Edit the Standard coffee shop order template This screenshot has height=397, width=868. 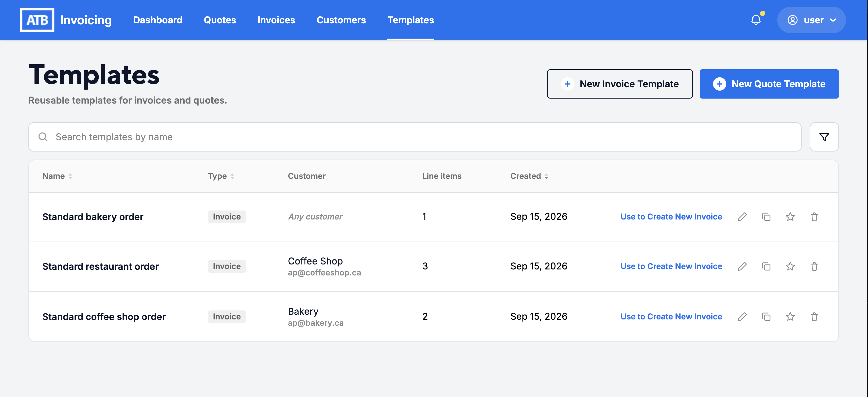click(742, 316)
